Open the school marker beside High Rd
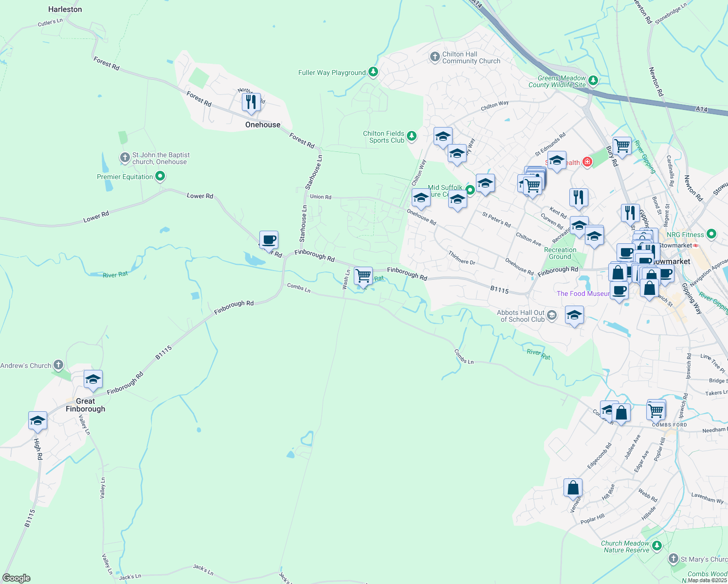 pyautogui.click(x=37, y=421)
